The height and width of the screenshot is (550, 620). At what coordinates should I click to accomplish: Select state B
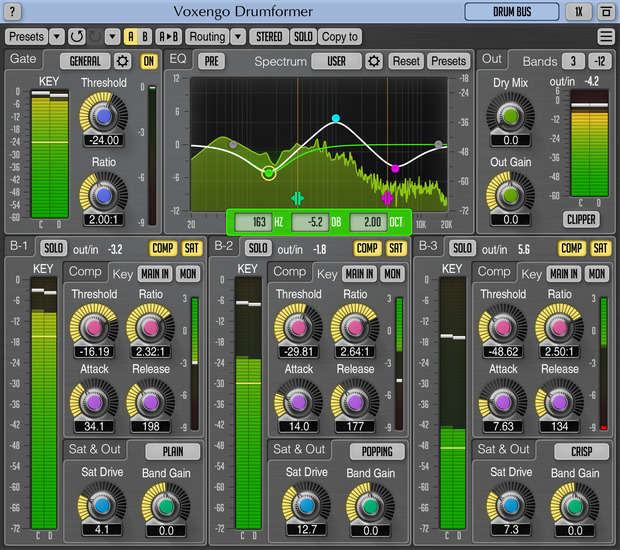point(145,37)
